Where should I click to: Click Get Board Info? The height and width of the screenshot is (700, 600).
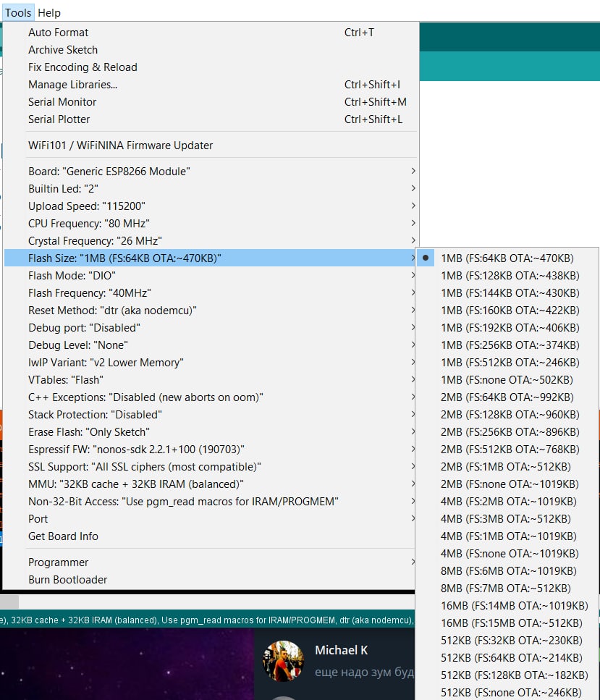(210, 536)
